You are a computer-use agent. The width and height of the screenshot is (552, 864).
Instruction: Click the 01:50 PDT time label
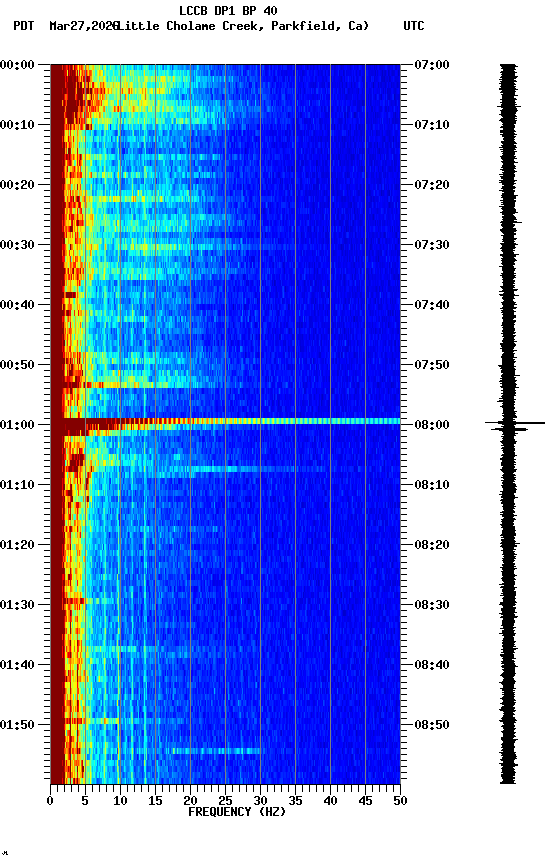click(x=17, y=725)
